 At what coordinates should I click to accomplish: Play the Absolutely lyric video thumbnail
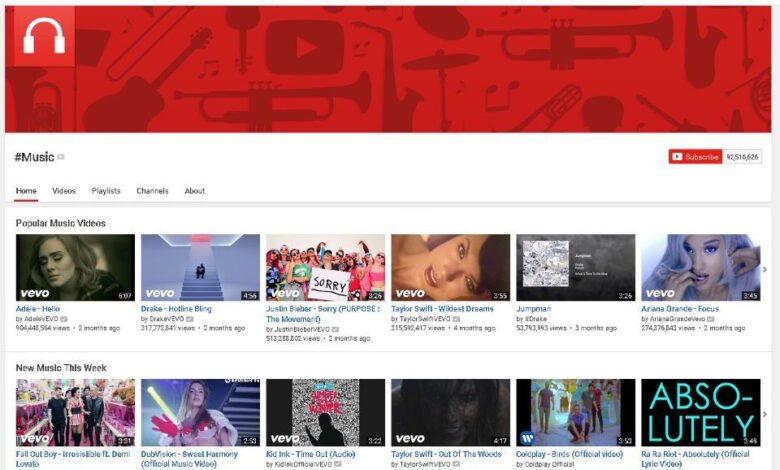pos(701,412)
